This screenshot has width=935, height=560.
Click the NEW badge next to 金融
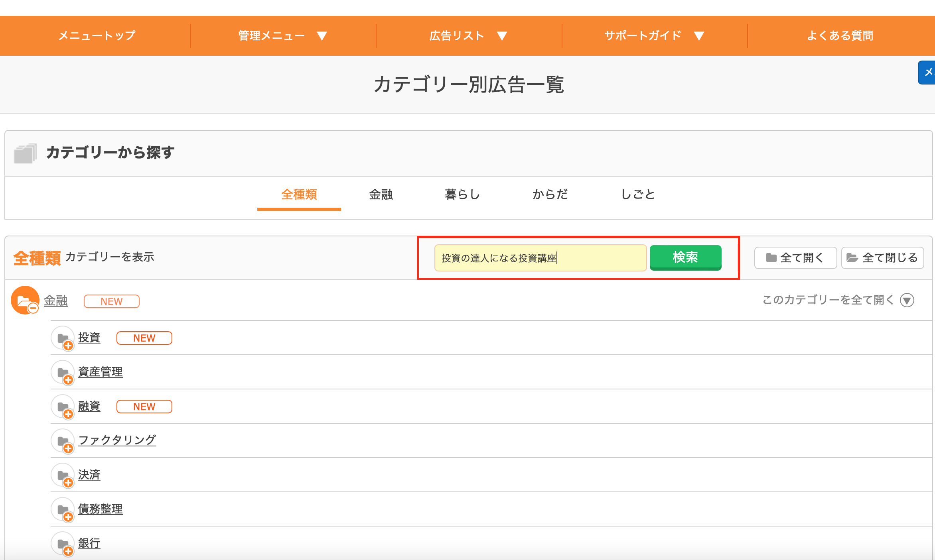[x=112, y=301]
